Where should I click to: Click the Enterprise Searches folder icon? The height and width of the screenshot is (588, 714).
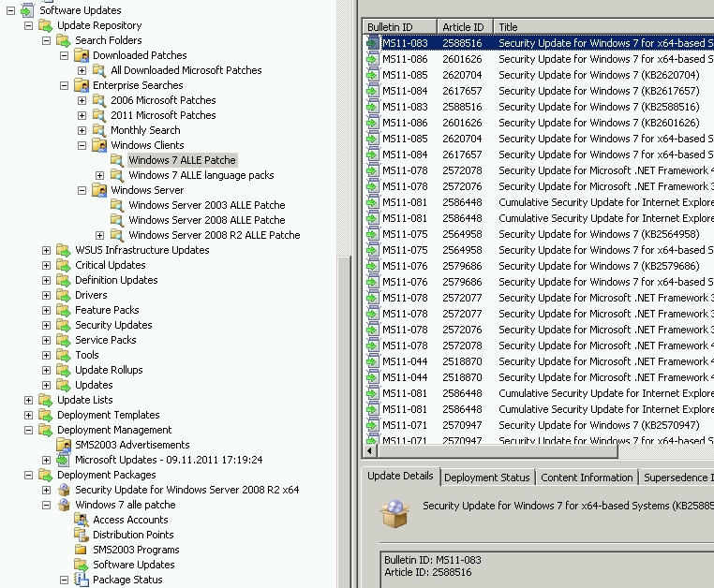point(82,85)
